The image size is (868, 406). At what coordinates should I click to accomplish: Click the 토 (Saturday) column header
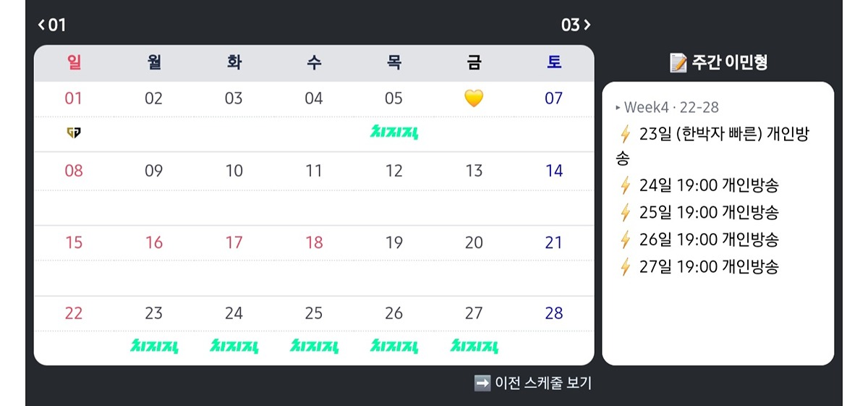click(x=554, y=63)
